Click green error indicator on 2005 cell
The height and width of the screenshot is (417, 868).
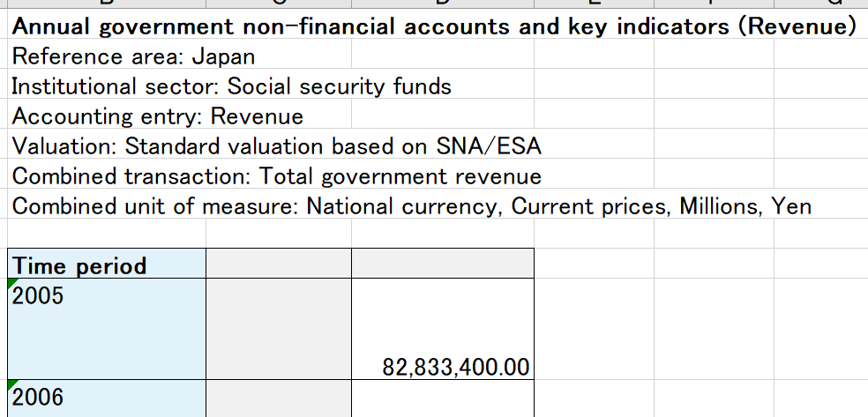click(12, 284)
